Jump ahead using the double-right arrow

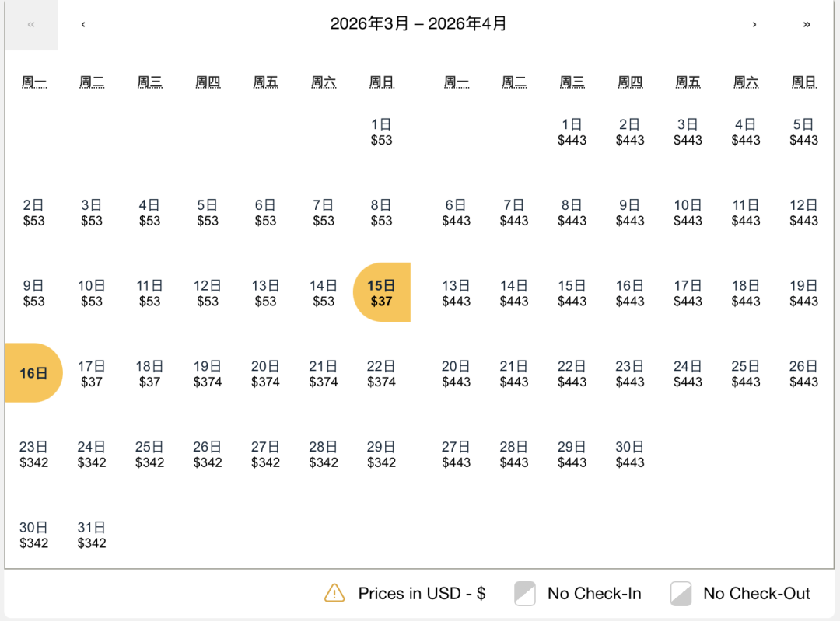(x=807, y=24)
